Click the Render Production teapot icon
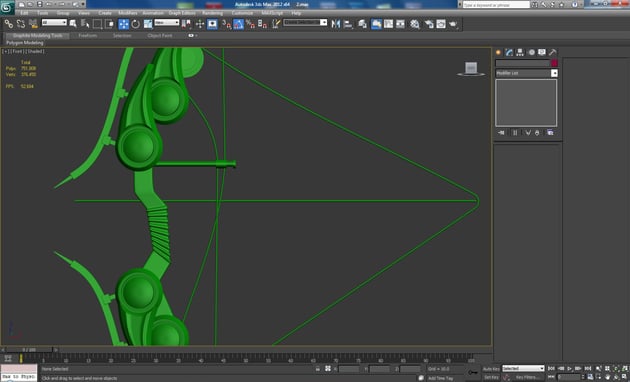The height and width of the screenshot is (382, 630). click(x=453, y=24)
